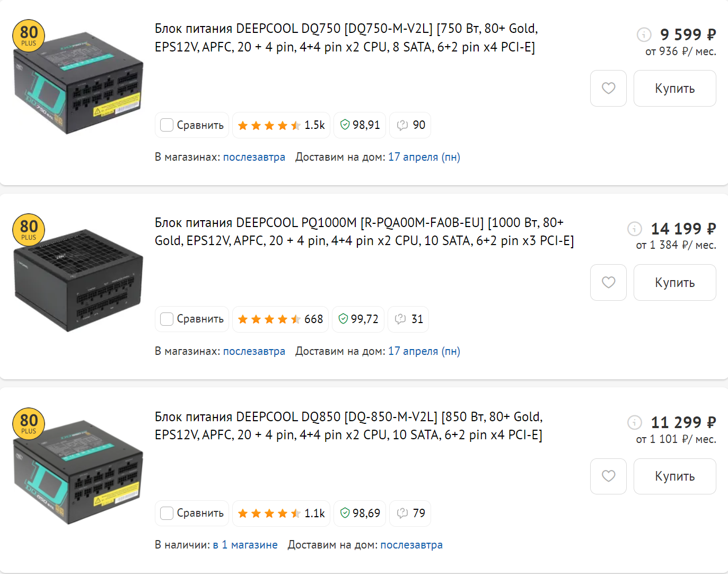Click price info icon next to 9 599 ₽
This screenshot has height=574, width=728.
coord(644,34)
